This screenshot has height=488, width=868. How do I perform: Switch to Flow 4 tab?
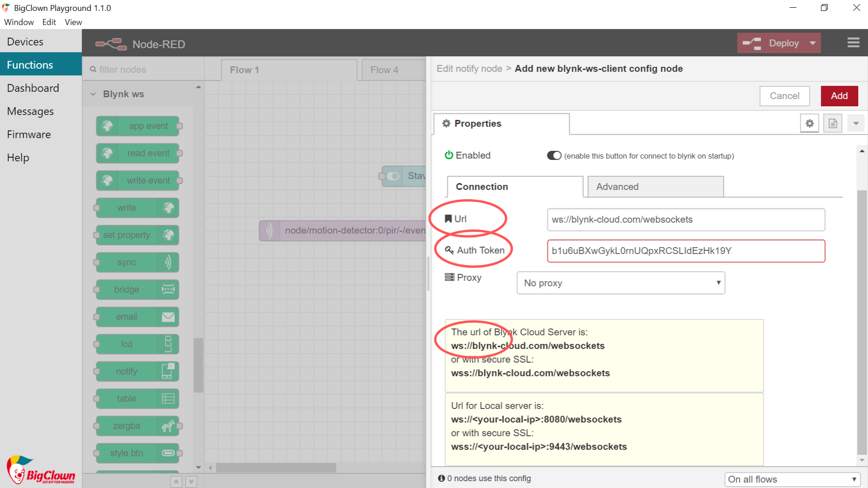coord(393,70)
